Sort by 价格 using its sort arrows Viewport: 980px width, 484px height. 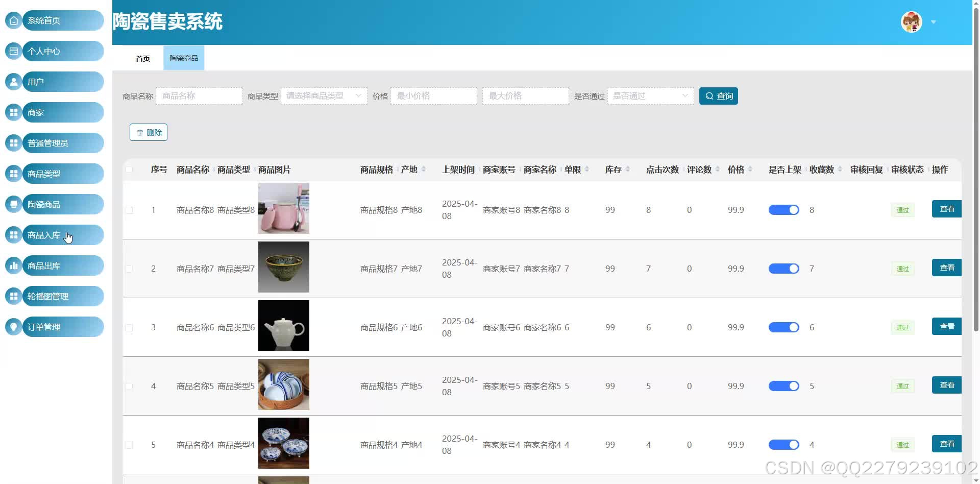[750, 170]
